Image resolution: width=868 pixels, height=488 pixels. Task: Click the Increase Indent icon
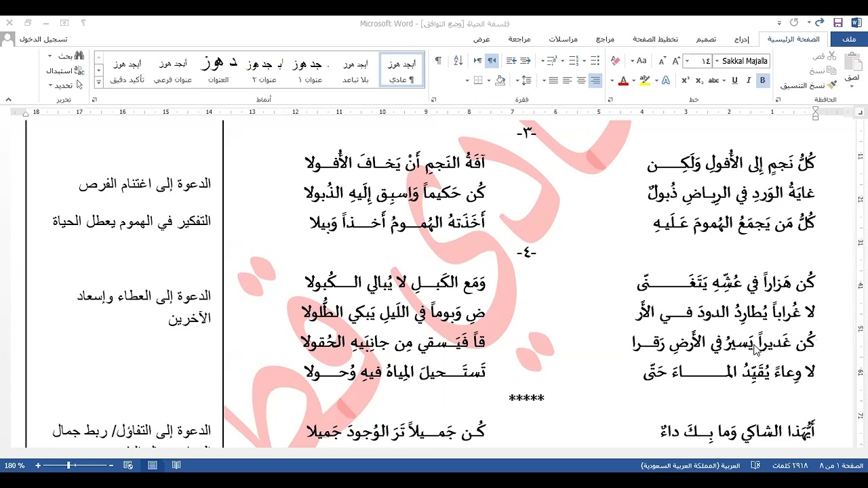[511, 61]
